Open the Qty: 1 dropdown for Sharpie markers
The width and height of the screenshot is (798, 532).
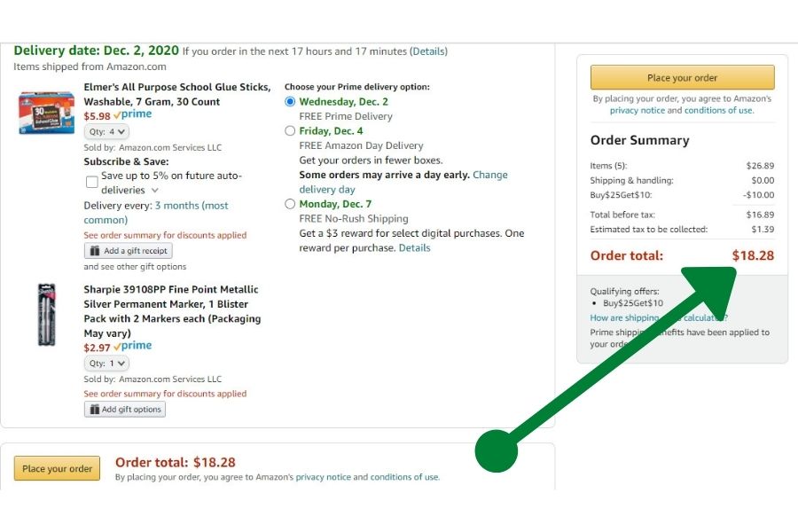pos(106,363)
